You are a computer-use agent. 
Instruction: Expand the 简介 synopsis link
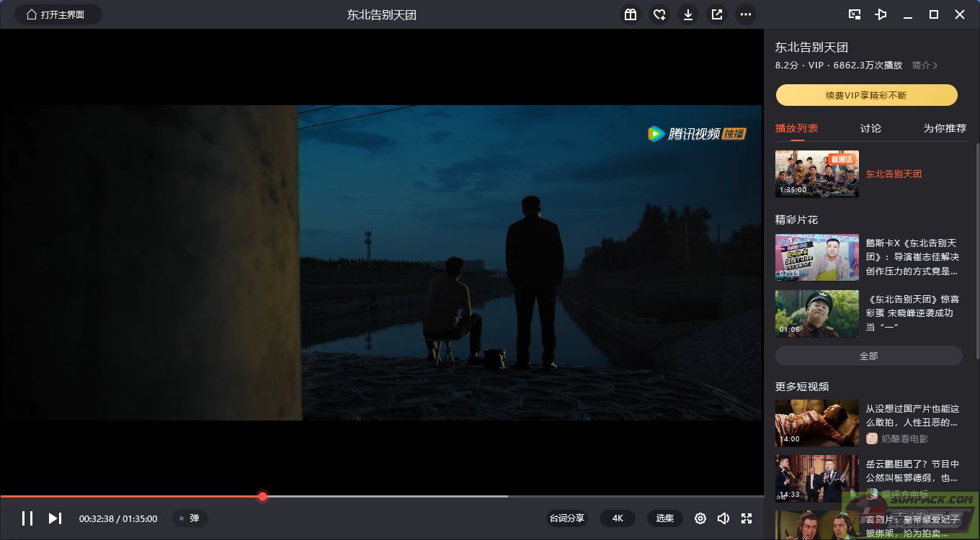(925, 66)
